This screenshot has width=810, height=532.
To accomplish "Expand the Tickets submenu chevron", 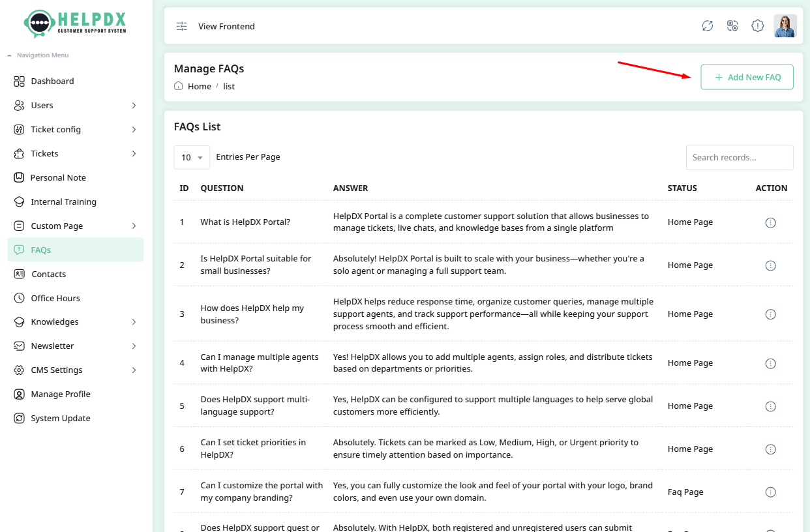I will [134, 154].
